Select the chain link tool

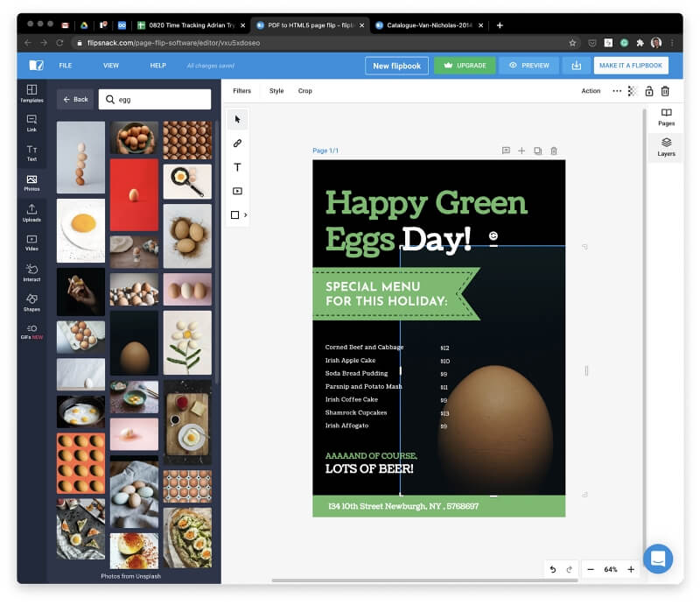(x=237, y=143)
